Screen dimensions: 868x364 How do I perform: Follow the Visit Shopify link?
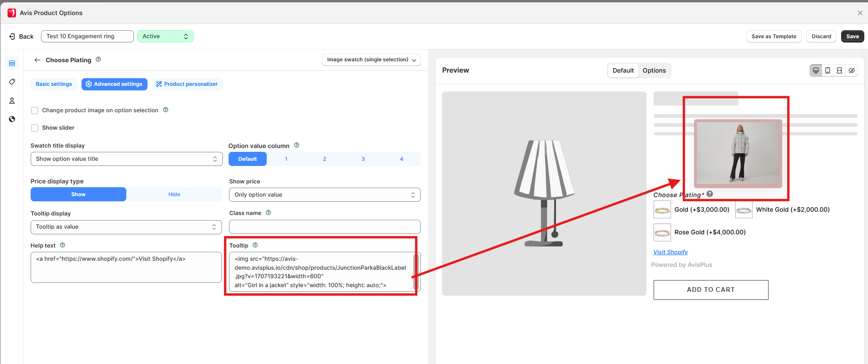[670, 252]
